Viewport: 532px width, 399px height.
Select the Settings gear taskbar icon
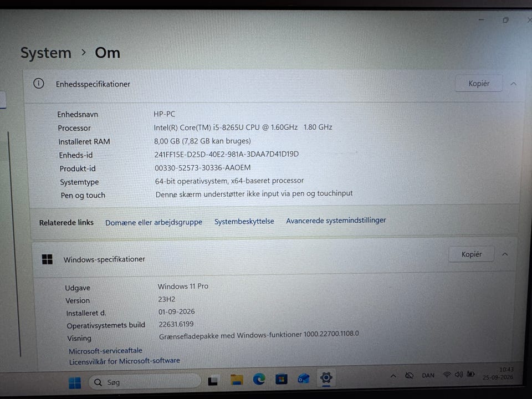pos(326,377)
